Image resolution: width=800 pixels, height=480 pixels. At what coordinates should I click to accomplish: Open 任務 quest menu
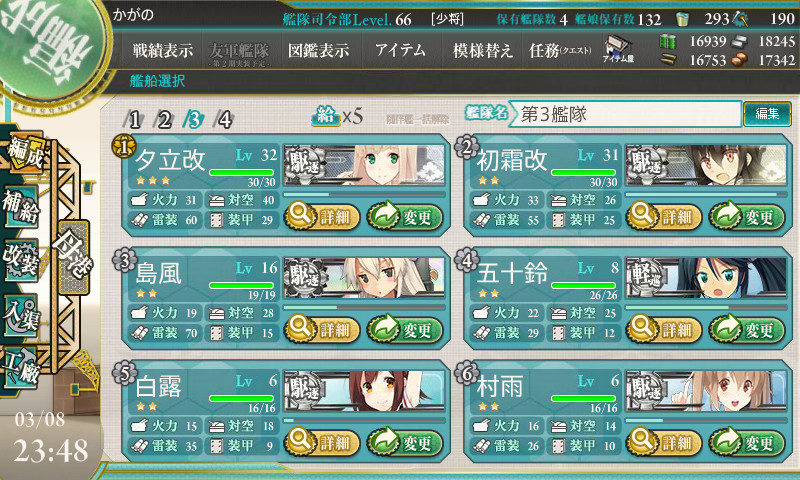coord(560,50)
